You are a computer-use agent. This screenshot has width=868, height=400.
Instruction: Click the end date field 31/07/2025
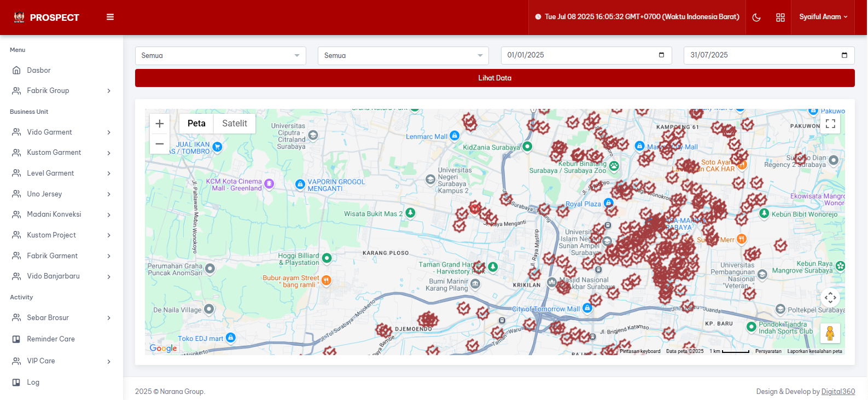click(x=769, y=55)
